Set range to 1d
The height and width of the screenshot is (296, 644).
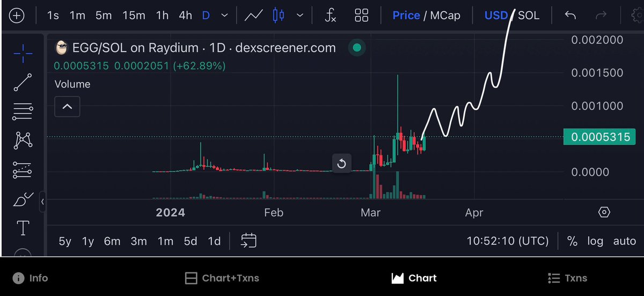(214, 241)
